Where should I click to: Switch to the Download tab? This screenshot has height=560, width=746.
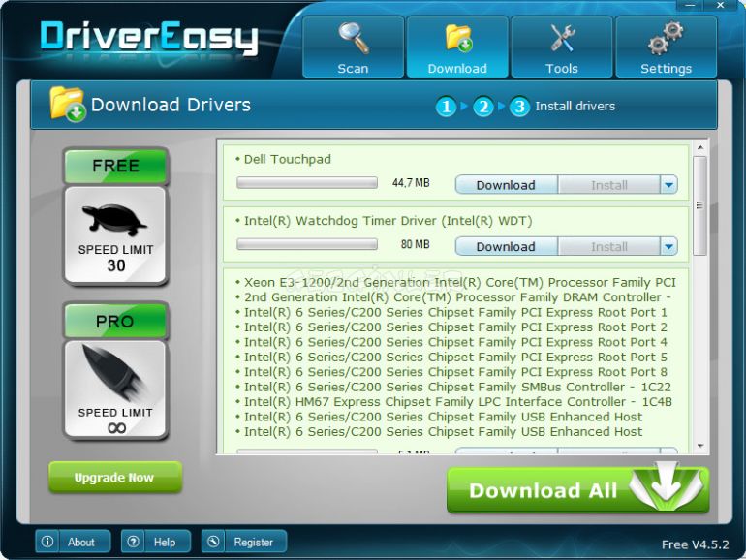(457, 47)
